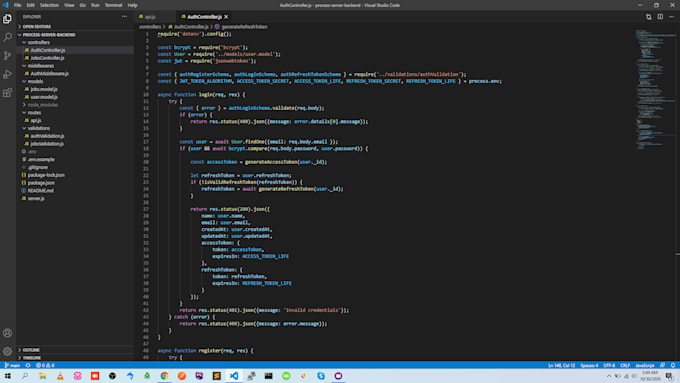
Task: Change indentation via Spaces: 4
Action: [589, 366]
